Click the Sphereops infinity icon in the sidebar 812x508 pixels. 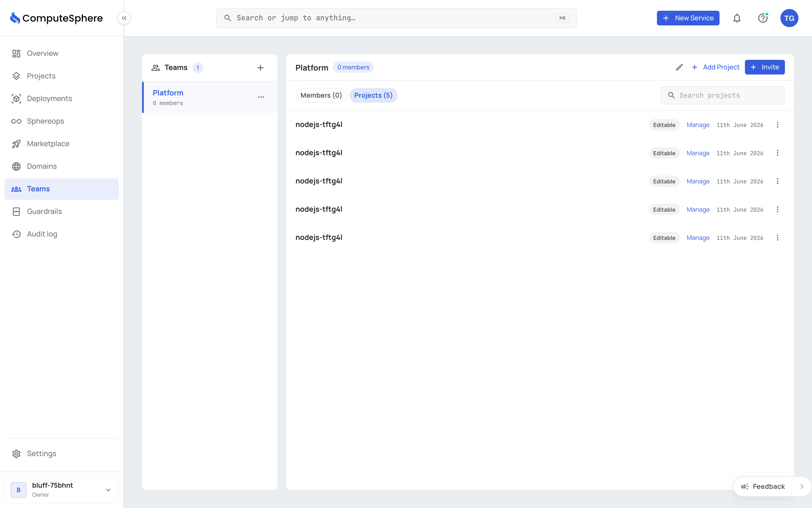click(x=16, y=121)
